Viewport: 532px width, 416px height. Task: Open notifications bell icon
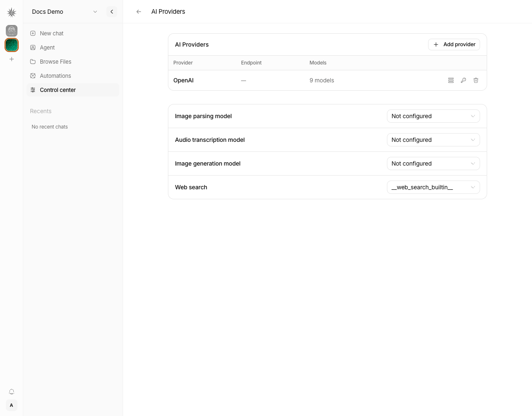coord(12,392)
